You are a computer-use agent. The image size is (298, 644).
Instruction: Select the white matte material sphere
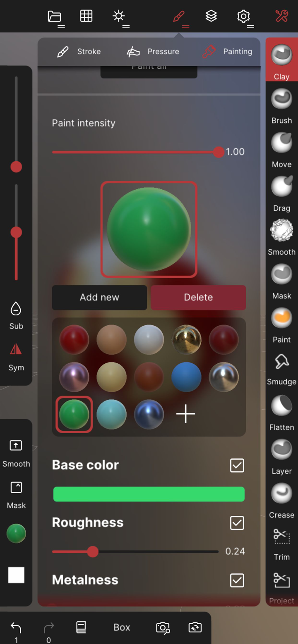point(149,340)
